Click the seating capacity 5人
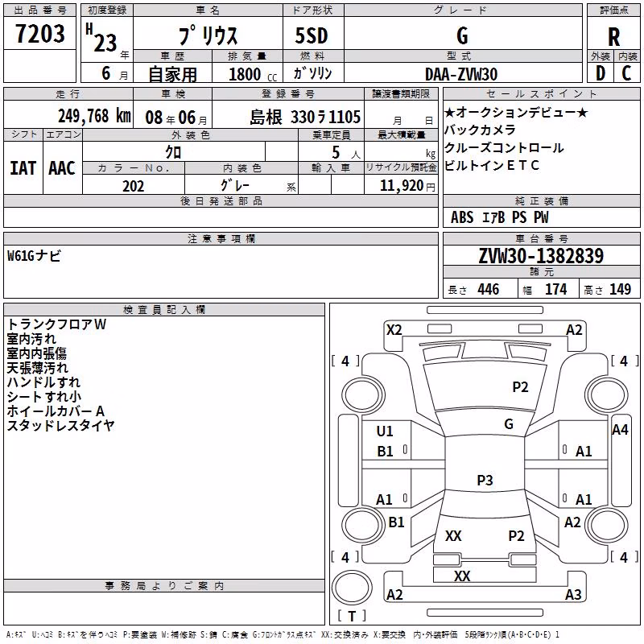 click(346, 152)
